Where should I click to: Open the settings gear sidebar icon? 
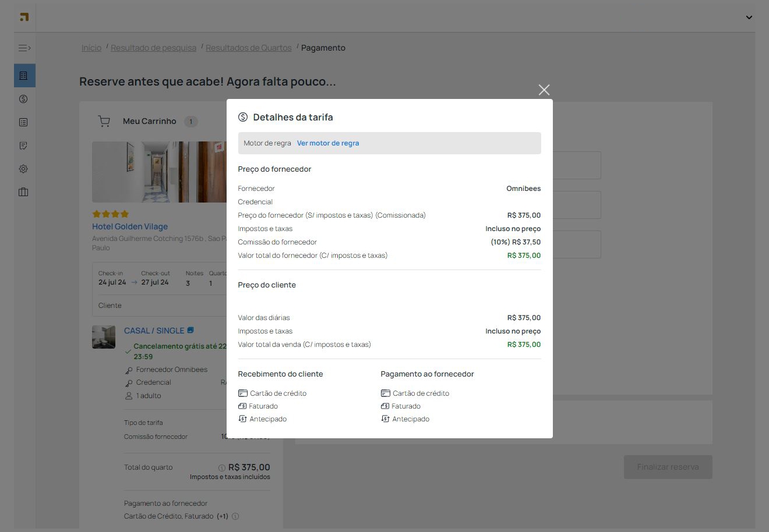(24, 169)
